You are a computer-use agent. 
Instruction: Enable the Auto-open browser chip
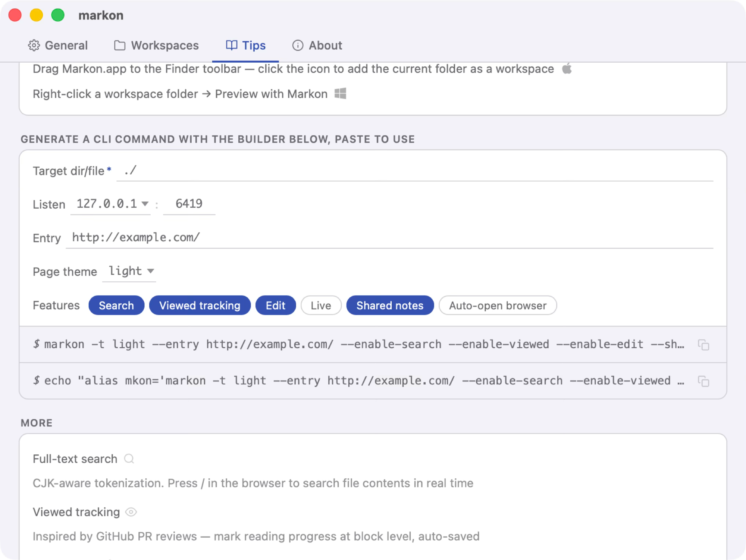point(498,306)
